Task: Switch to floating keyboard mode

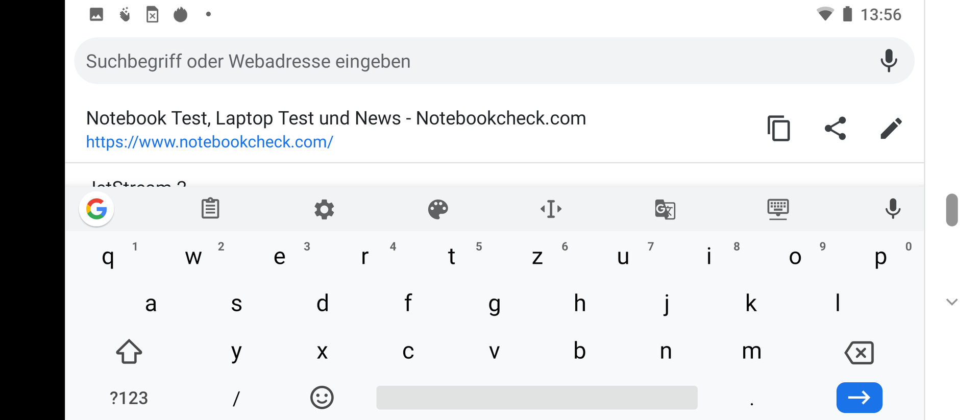Action: pos(778,209)
